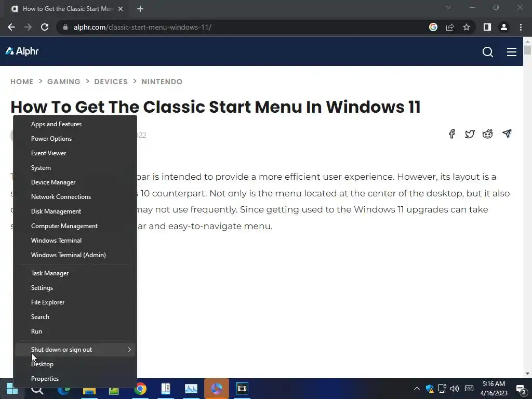Open taskbar Search magnifier

(x=37, y=389)
